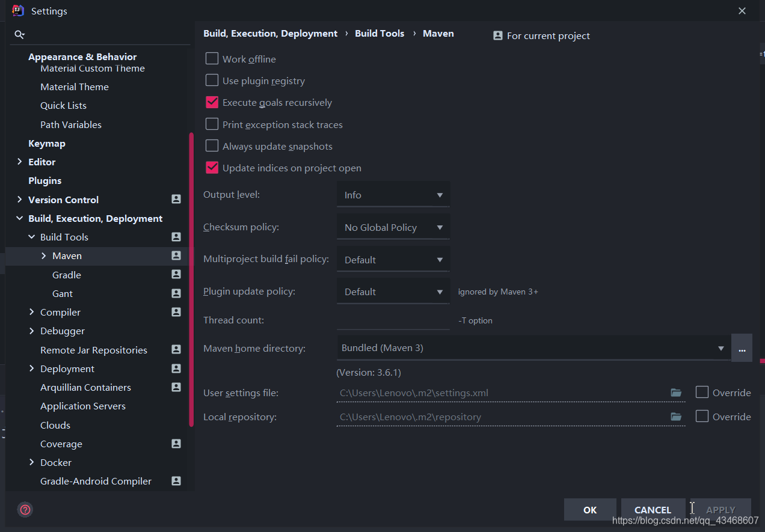Click the settings search field
This screenshot has height=532, width=765.
click(x=101, y=35)
